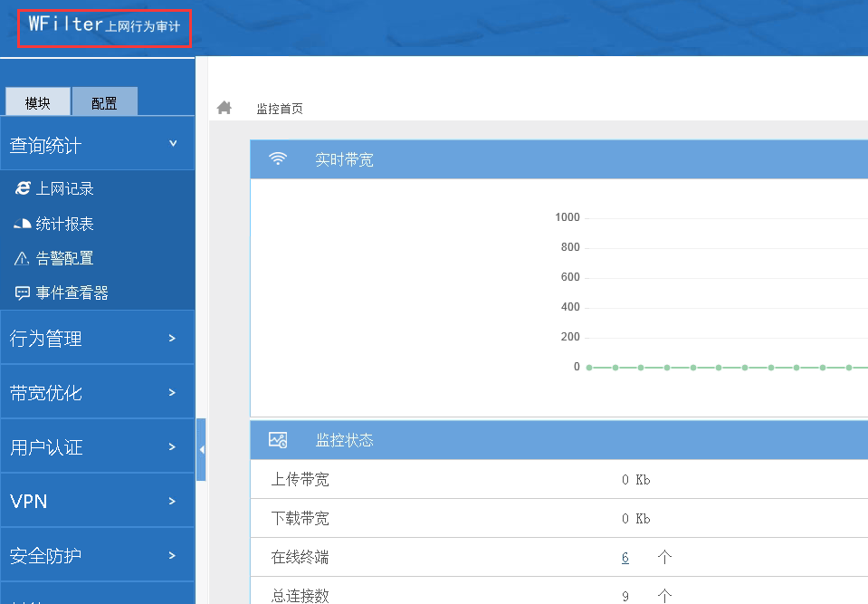This screenshot has width=868, height=604.
Task: Click the monitor icon beside 监控状态
Action: (278, 440)
